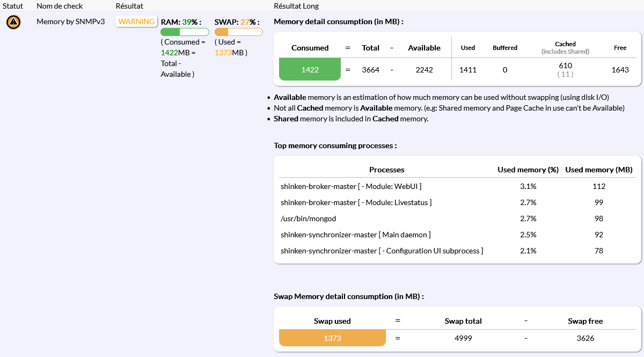Click the orange warning status icon
This screenshot has height=357, width=644.
(x=13, y=23)
